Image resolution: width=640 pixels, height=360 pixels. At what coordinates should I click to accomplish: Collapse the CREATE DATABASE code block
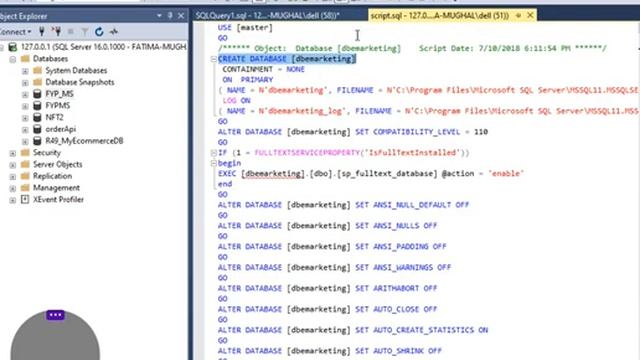coord(213,59)
